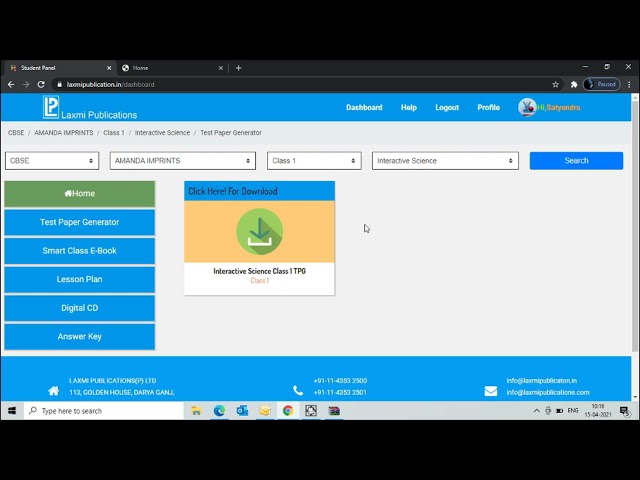Reload the page with refresh icon
Image resolution: width=640 pixels, height=480 pixels.
[x=41, y=84]
